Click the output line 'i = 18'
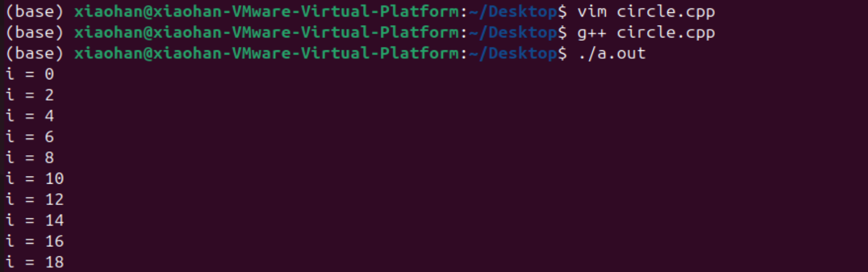The width and height of the screenshot is (868, 272). pos(35,262)
